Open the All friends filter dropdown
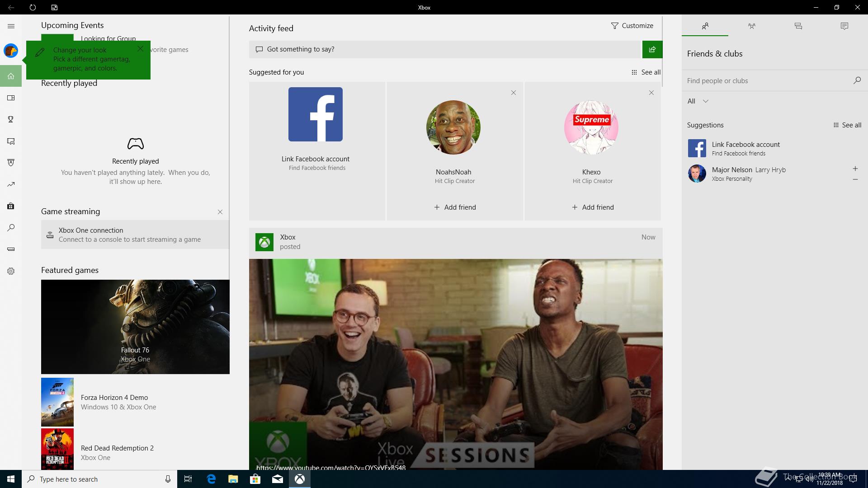 coord(698,101)
